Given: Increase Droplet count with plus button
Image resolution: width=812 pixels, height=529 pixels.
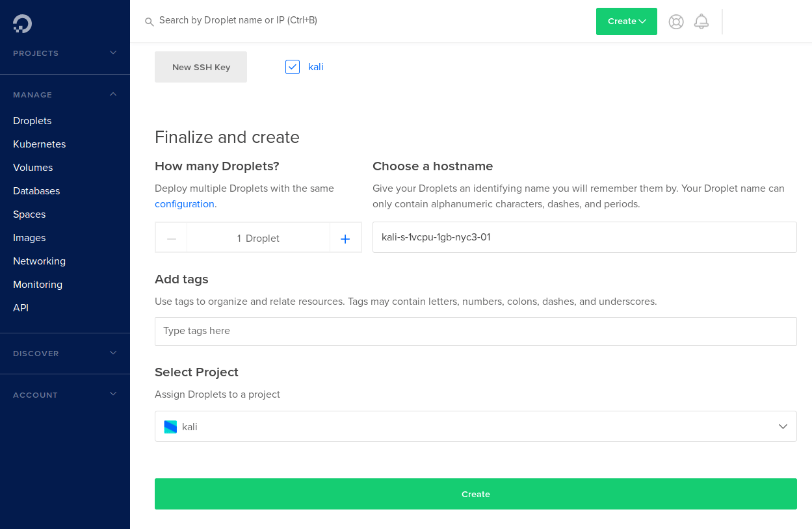Looking at the screenshot, I should coord(345,239).
